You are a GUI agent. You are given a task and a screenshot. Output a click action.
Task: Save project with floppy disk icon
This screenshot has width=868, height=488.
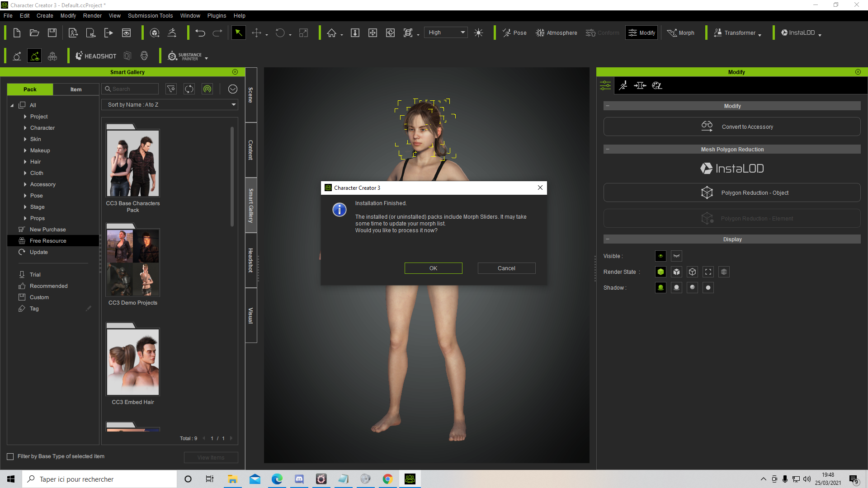52,33
